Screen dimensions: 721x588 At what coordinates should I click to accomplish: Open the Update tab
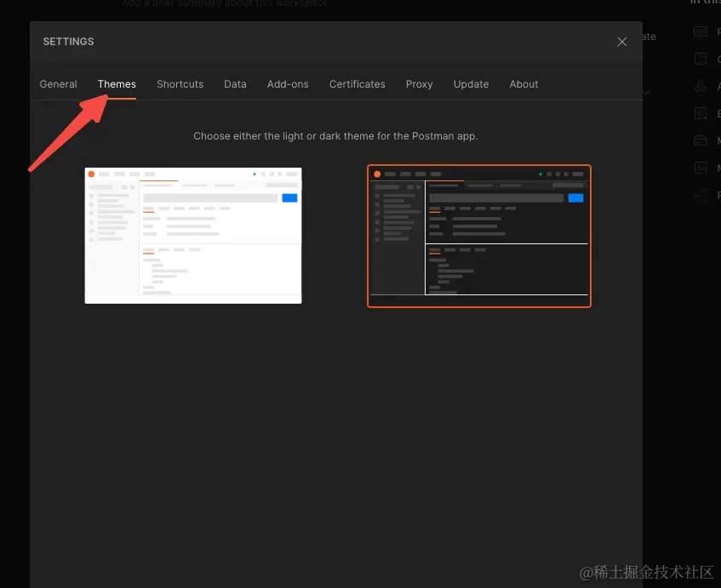[471, 84]
